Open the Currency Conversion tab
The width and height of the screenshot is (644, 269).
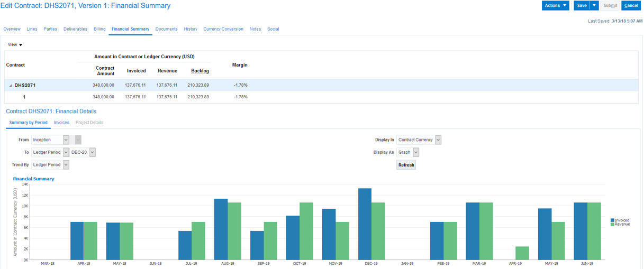tap(223, 29)
